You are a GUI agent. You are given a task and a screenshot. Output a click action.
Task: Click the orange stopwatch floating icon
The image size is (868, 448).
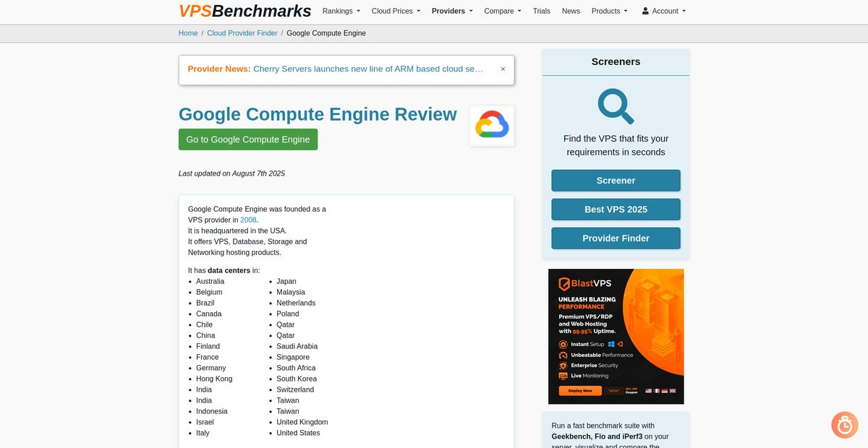pos(845,425)
